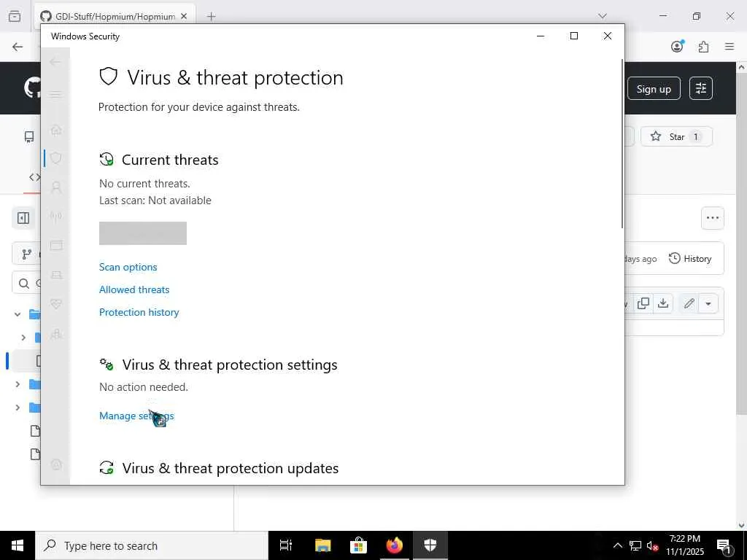This screenshot has width=747, height=560.
Task: Click GitHub download raw file icon
Action: pyautogui.click(x=663, y=303)
